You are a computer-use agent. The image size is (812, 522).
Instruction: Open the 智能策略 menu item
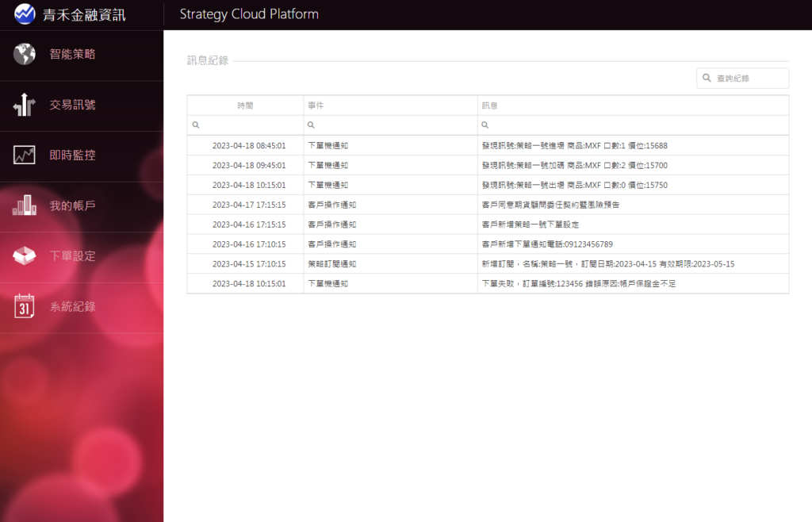point(82,54)
